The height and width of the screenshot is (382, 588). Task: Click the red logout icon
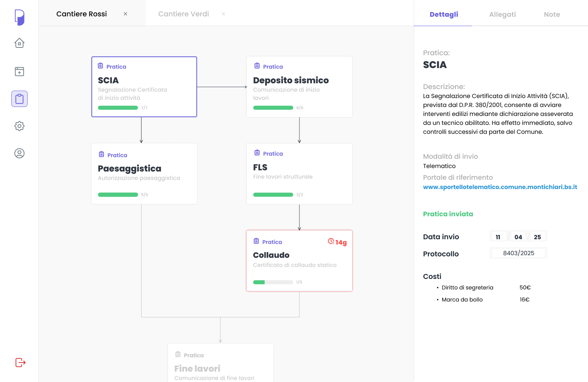click(x=20, y=363)
